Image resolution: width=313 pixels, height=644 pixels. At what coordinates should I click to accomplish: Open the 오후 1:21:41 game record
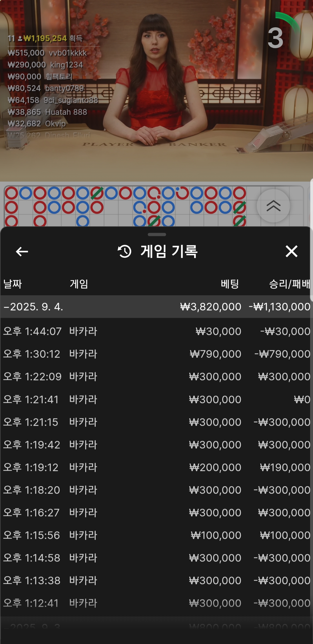pyautogui.click(x=156, y=399)
